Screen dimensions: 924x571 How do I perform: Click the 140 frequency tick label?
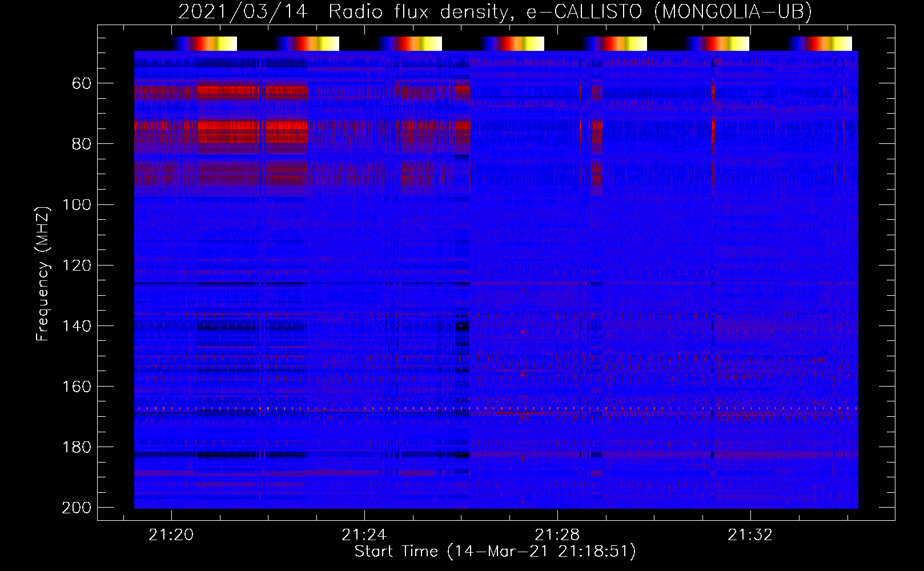(77, 325)
